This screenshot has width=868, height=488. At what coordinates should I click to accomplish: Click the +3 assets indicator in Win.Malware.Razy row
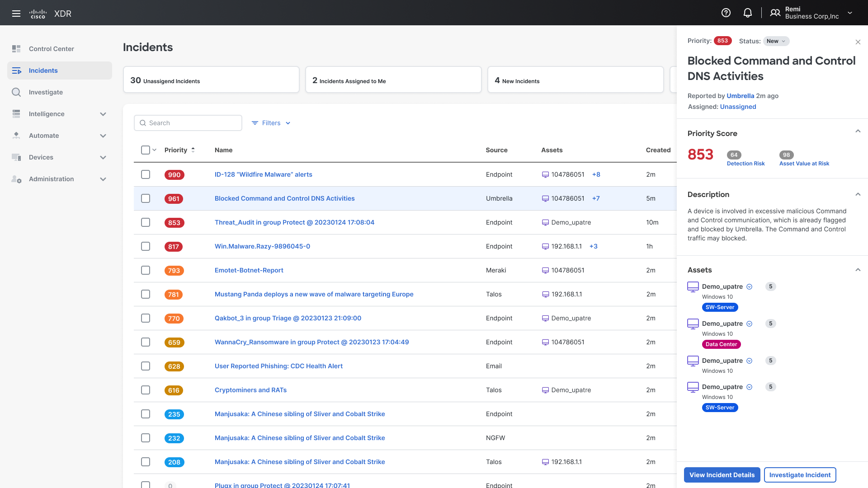coord(594,246)
